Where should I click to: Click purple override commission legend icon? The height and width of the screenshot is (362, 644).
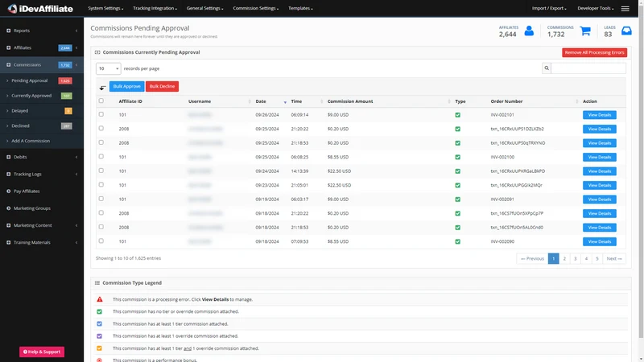pyautogui.click(x=99, y=336)
